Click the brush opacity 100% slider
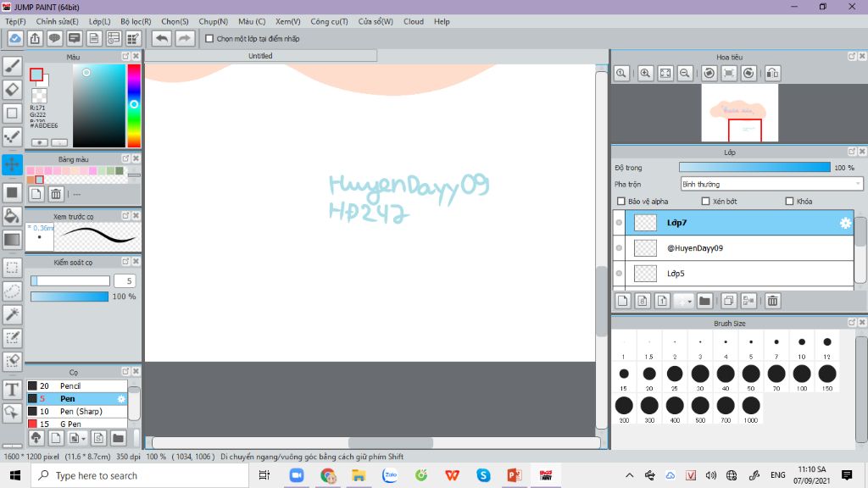Viewport: 868px width, 488px height. coord(70,297)
